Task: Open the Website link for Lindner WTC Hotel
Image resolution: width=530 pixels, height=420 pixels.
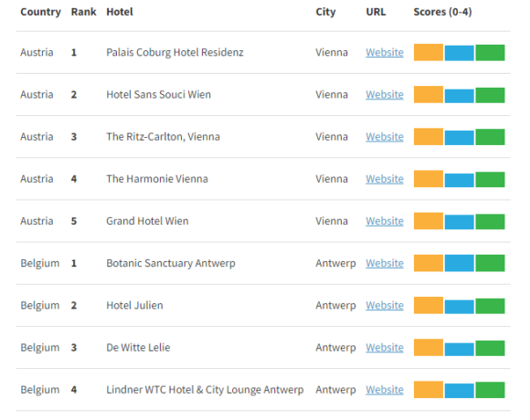Action: (x=385, y=390)
